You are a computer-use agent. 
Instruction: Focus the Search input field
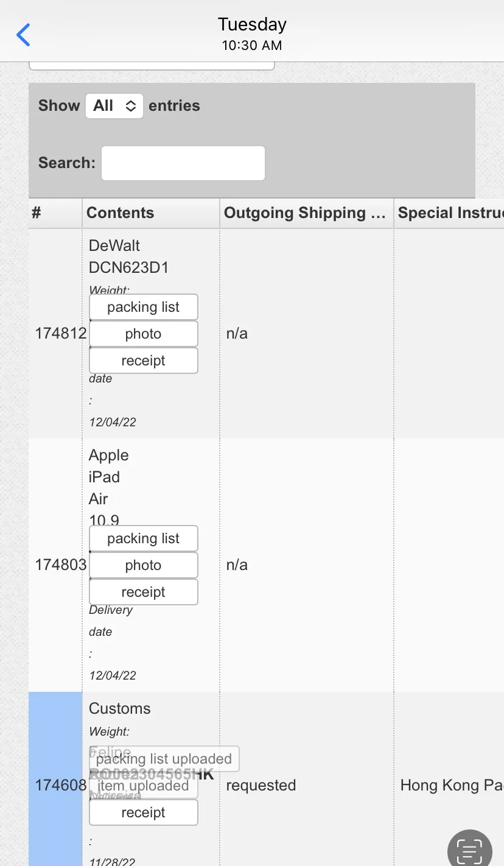click(183, 163)
